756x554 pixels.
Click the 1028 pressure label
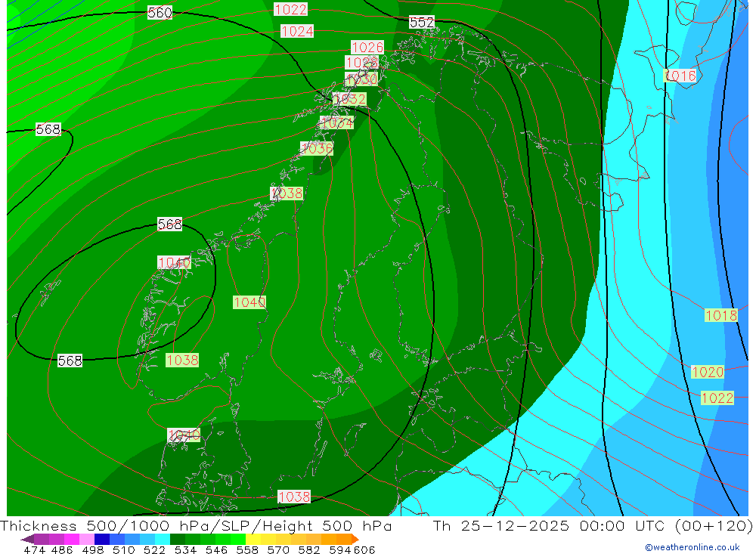(361, 63)
